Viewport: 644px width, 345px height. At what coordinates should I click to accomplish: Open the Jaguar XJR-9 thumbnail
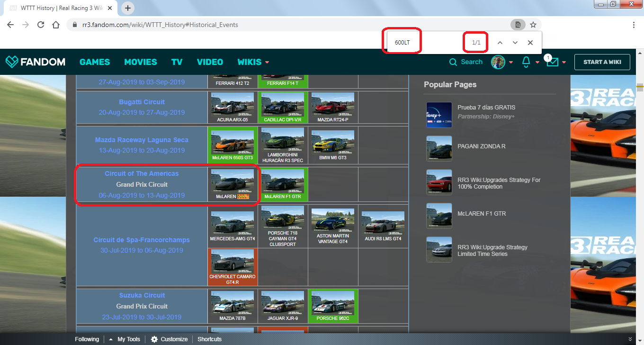click(x=283, y=303)
